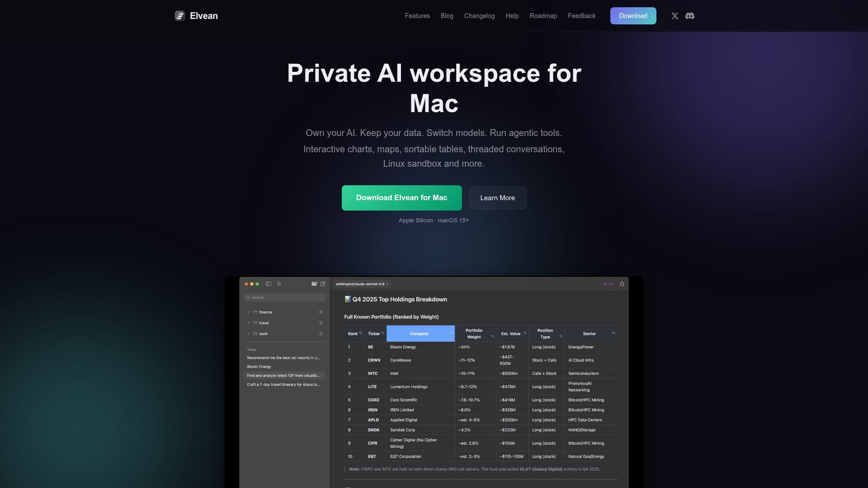Click the CRWV ticker cell

click(x=374, y=360)
